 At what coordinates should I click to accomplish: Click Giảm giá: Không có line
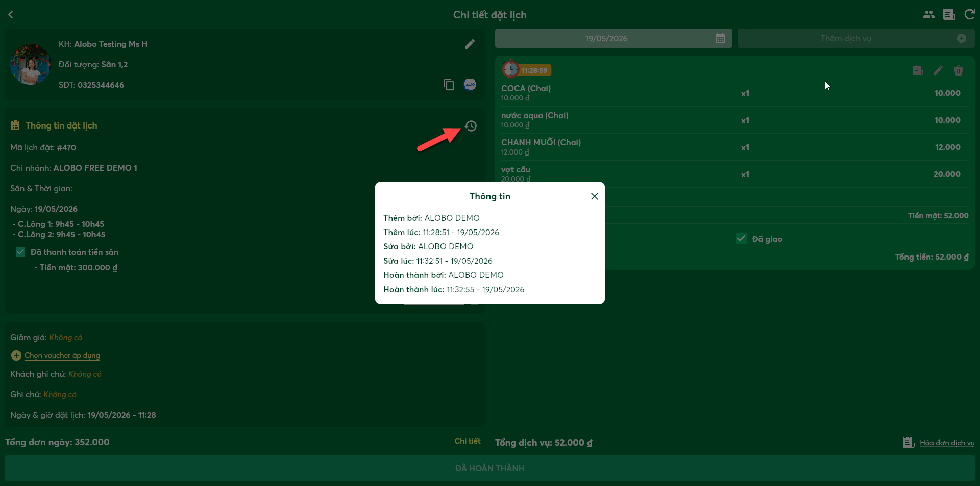[x=46, y=337]
